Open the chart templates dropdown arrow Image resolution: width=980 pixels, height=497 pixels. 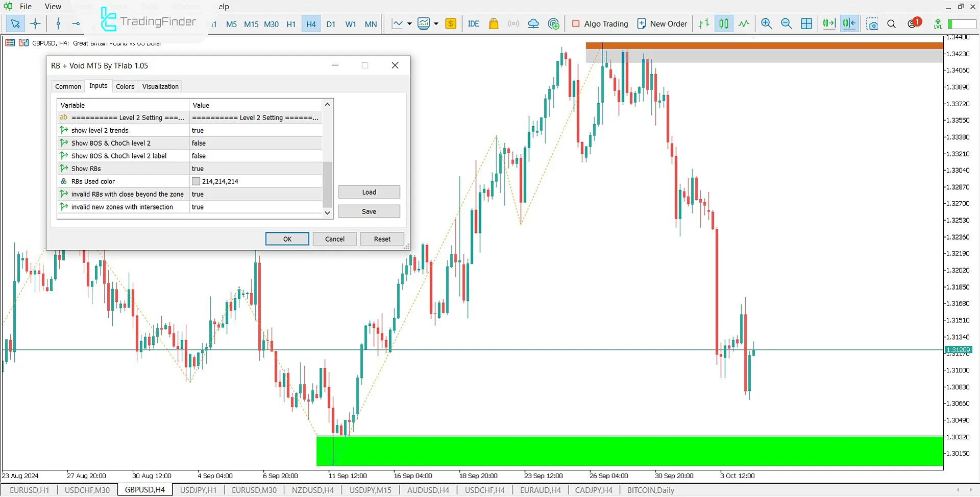tap(436, 23)
